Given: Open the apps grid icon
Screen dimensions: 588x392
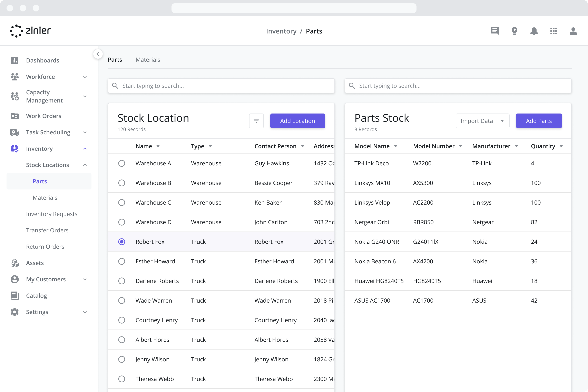Looking at the screenshot, I should 553,31.
